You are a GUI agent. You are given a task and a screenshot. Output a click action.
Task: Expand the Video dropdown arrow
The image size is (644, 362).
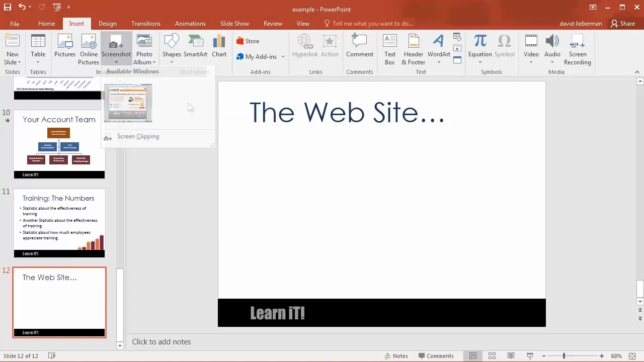pos(531,62)
